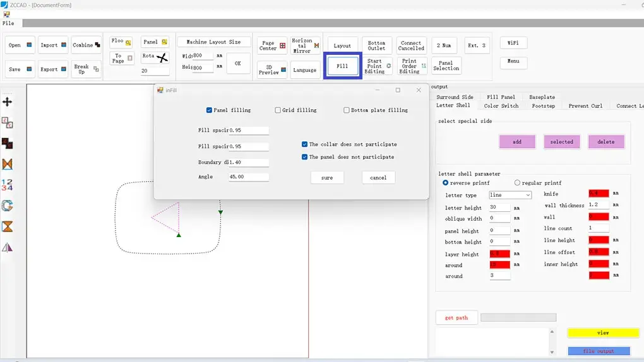The height and width of the screenshot is (362, 644).
Task: Click the Boundary distance input field
Action: tap(249, 162)
